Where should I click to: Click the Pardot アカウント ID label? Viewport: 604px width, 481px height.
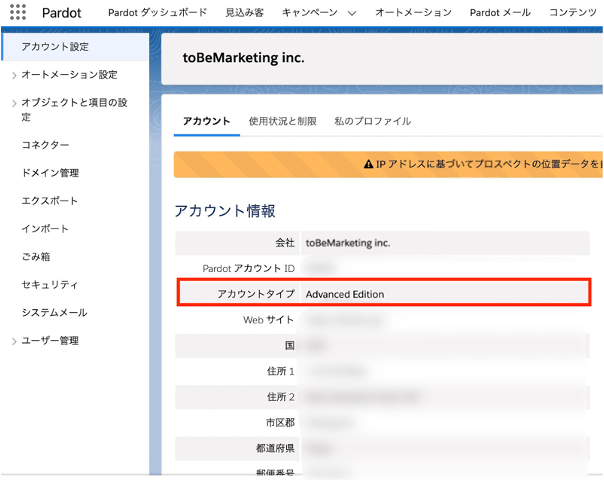coord(248,268)
